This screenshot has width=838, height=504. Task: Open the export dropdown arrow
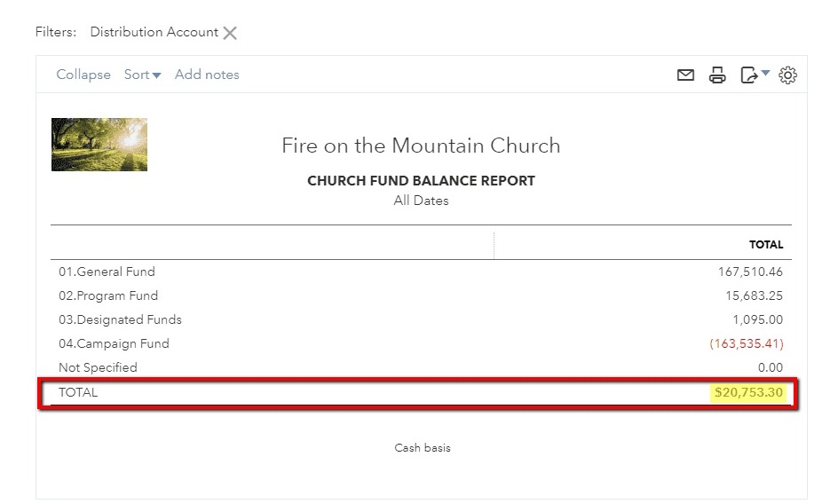coord(765,74)
